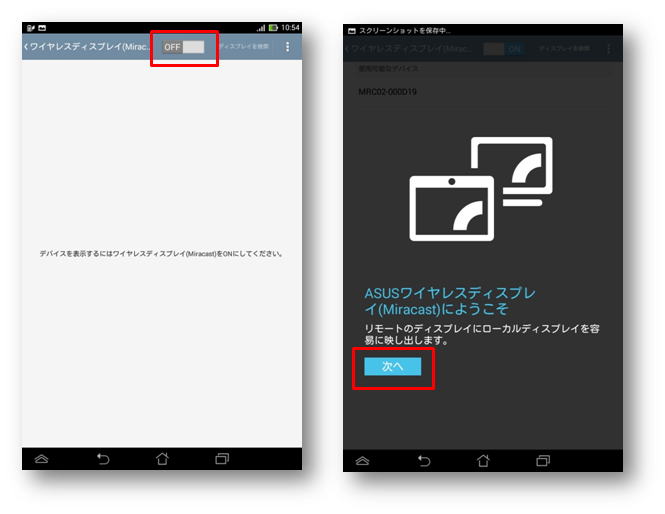
Task: Tap the home icon in right navigation bar
Action: pos(483,461)
